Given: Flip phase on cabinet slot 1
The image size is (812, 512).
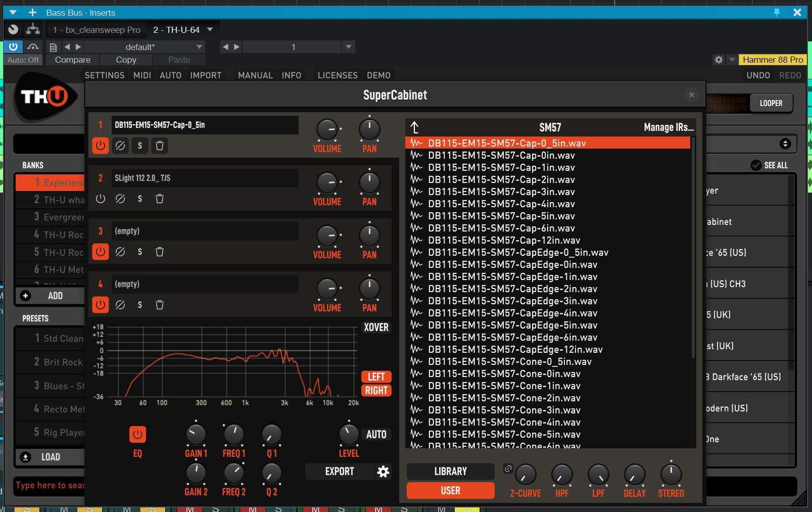Looking at the screenshot, I should (120, 146).
